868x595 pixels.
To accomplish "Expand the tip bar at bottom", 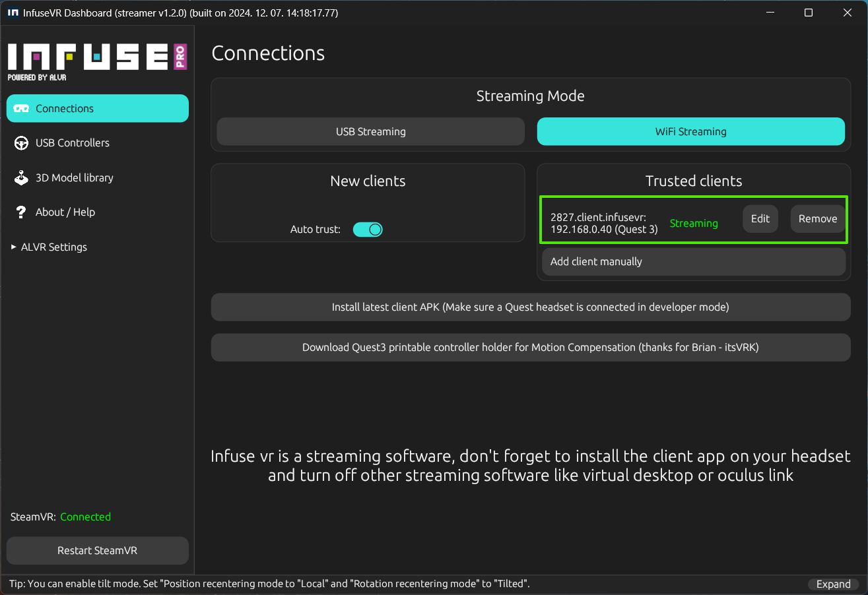I will click(833, 584).
